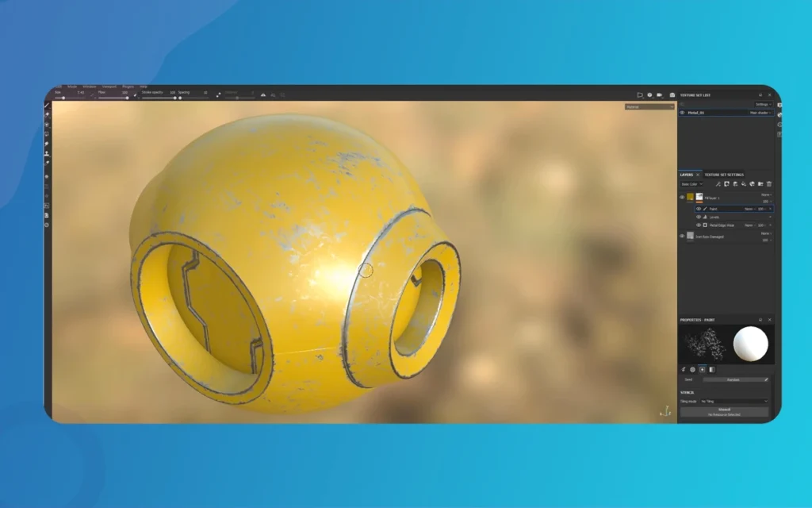Screen dimensions: 812x508
Task: Delete the selected layer using the trash icon
Action: point(769,184)
